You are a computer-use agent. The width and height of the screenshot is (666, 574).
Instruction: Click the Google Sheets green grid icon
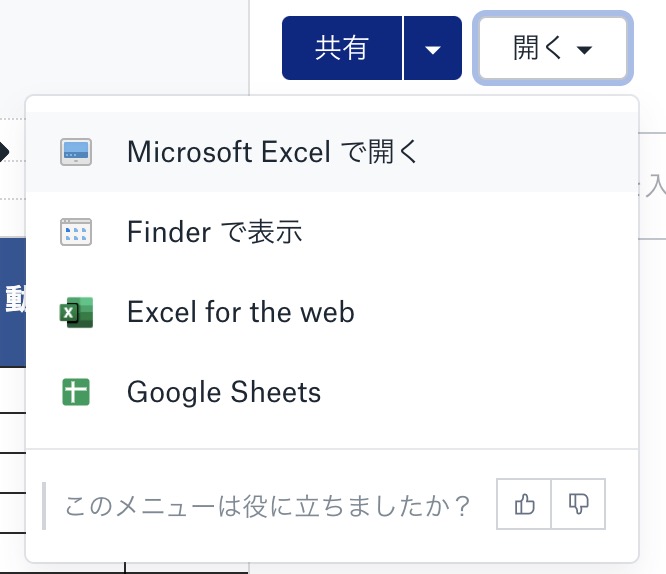(76, 392)
